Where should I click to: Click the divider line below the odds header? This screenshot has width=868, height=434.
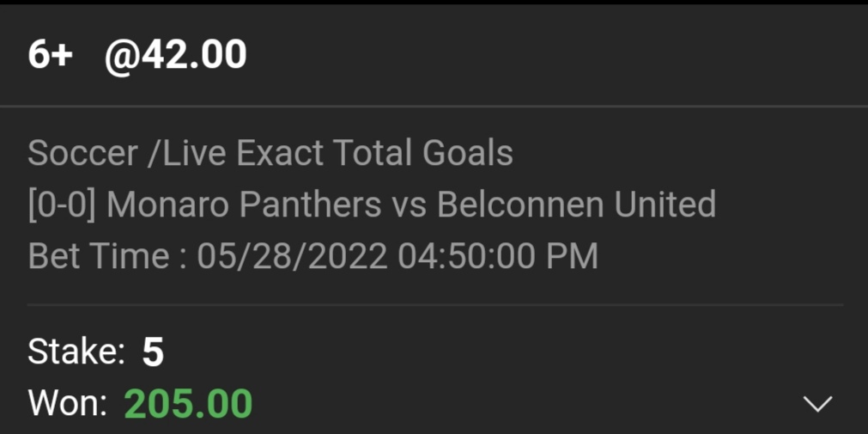click(434, 107)
